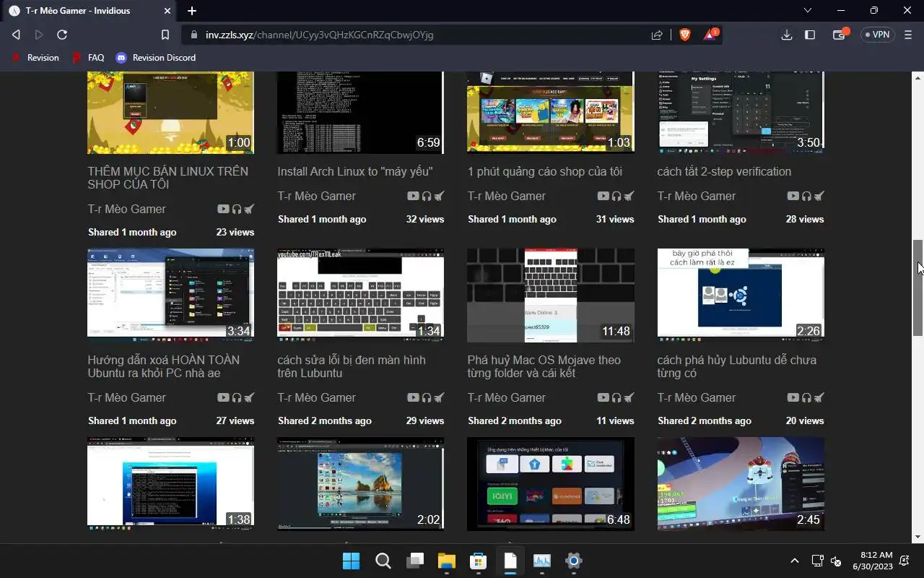
Task: Open the Revision bookmark
Action: click(36, 58)
